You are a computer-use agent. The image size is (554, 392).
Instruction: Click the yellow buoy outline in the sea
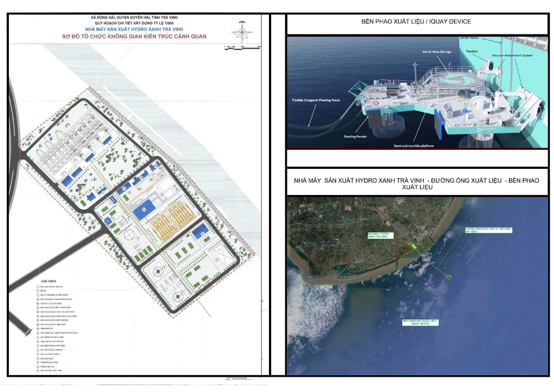coord(449,276)
